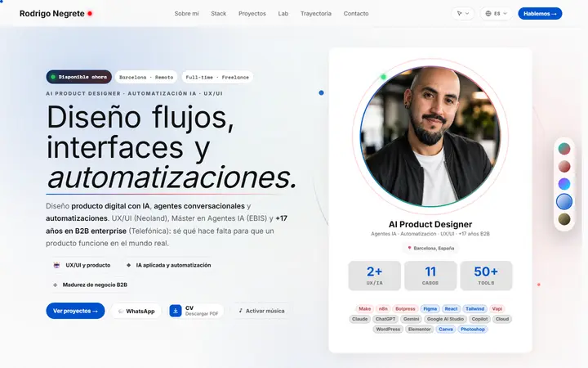This screenshot has height=368, width=588.
Task: Click the Canva tool tag
Action: (446, 330)
